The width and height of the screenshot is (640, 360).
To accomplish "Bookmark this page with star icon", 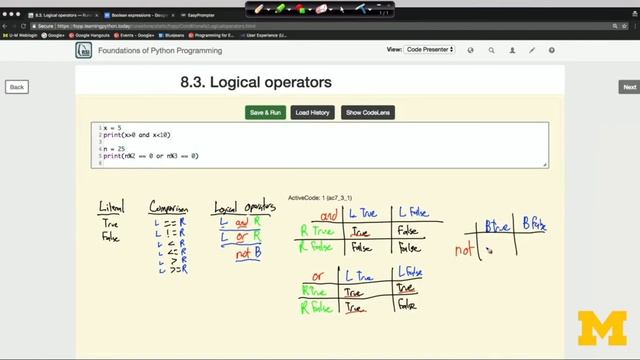I will (624, 26).
